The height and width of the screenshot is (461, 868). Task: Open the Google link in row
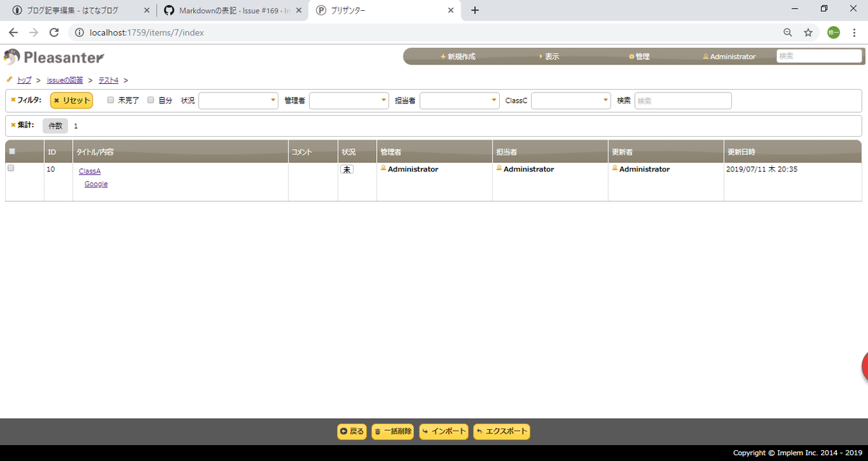coord(96,185)
